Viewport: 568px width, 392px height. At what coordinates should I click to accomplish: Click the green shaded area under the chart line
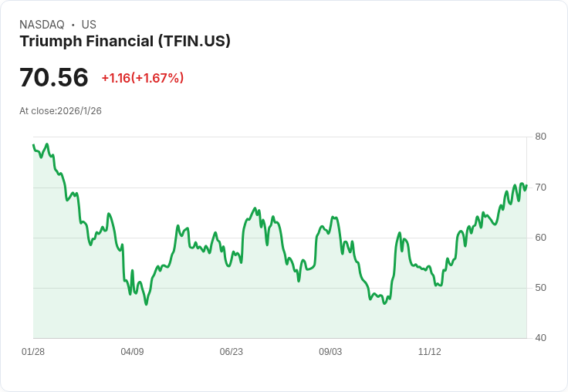pos(278,309)
